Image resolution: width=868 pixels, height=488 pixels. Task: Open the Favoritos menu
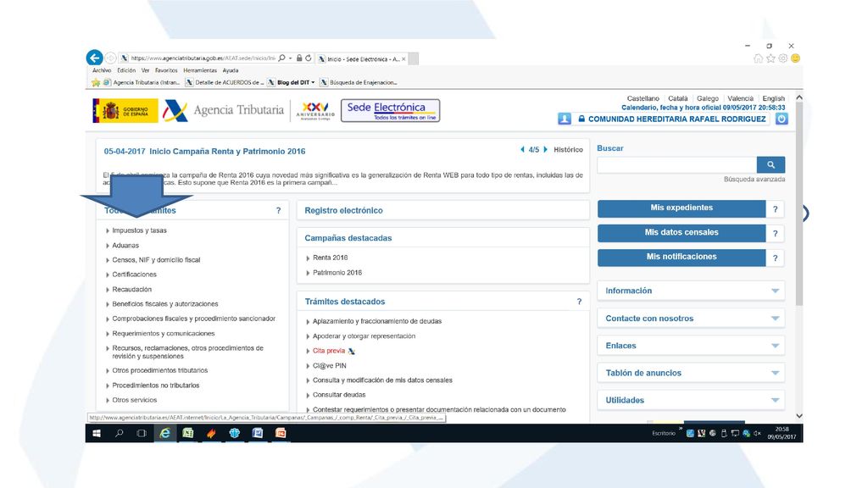pos(166,70)
